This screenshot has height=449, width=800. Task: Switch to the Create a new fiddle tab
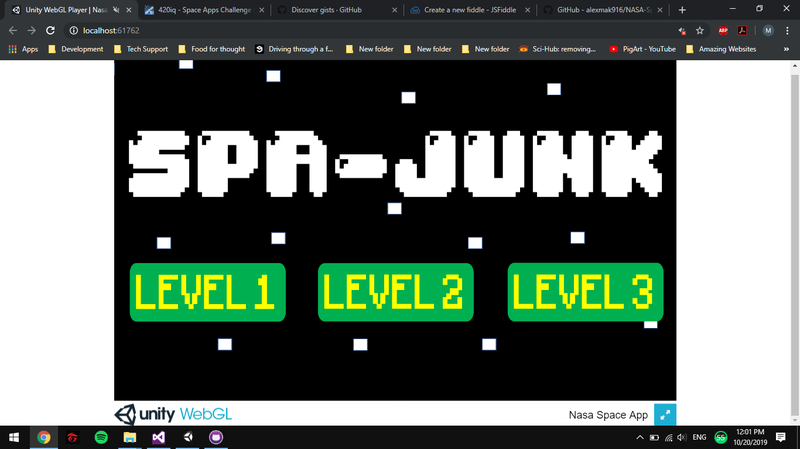pos(462,9)
